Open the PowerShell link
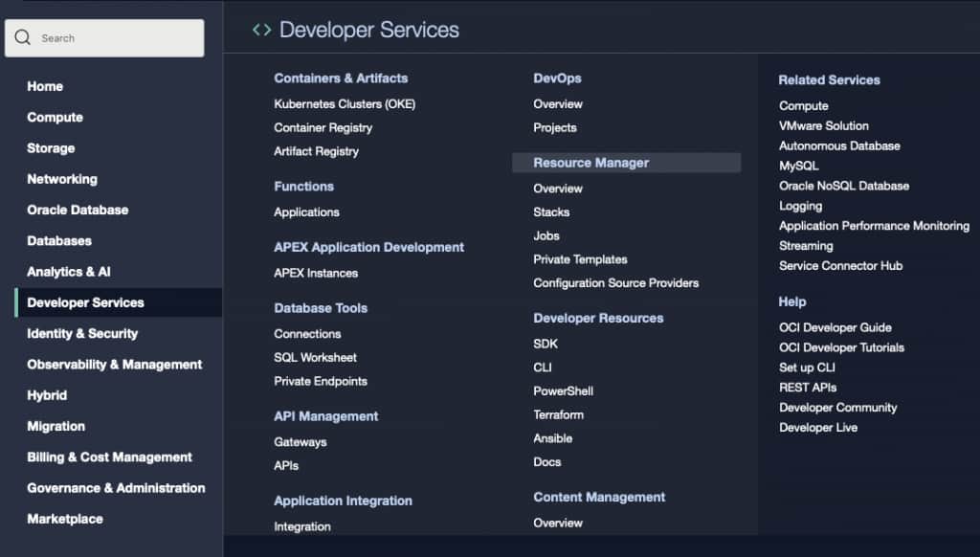Screen dimensions: 980x557 tap(563, 391)
